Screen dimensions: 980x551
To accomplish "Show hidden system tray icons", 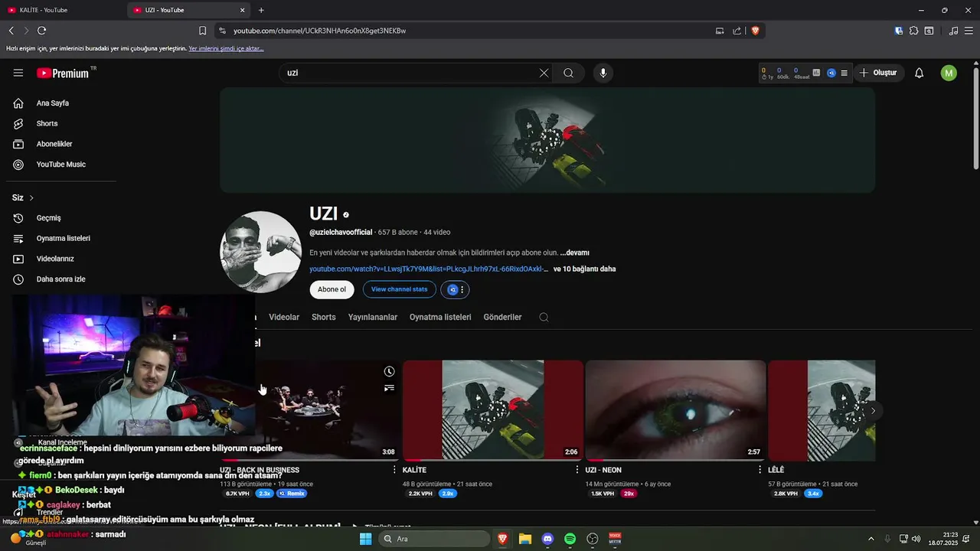I will tap(871, 539).
